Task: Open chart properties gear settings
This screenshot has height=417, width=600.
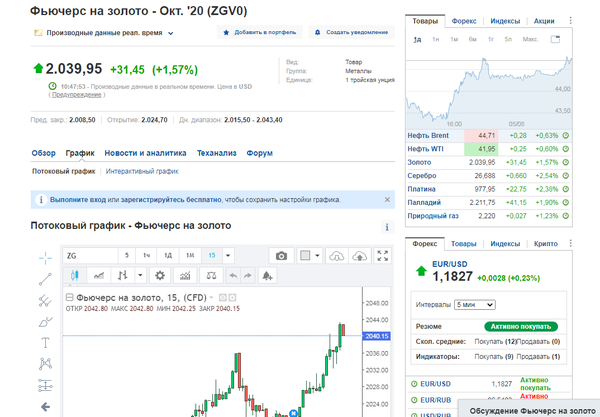Action: coord(160,275)
